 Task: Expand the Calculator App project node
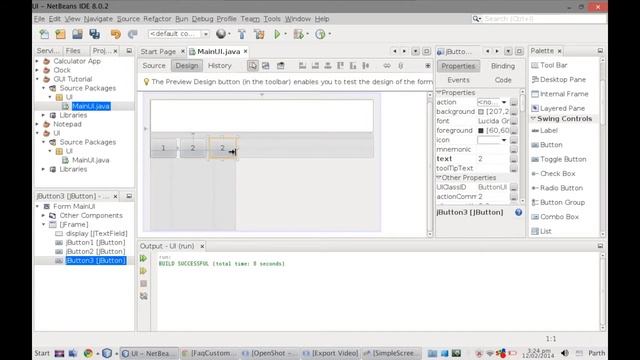[38, 61]
